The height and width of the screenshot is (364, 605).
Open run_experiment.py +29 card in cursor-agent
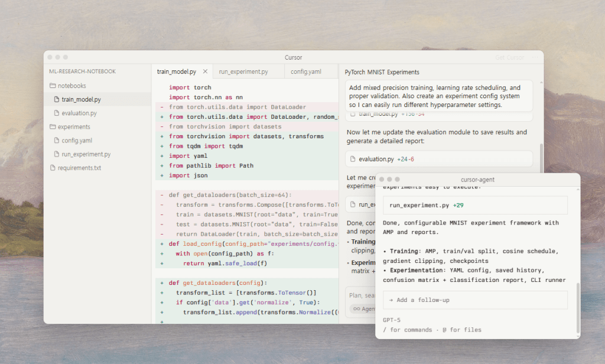click(475, 205)
